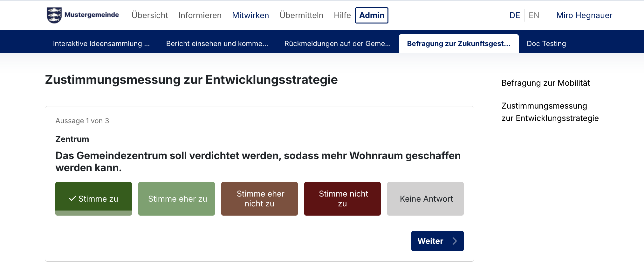644x268 pixels.
Task: Click the Admin button in header
Action: point(372,15)
